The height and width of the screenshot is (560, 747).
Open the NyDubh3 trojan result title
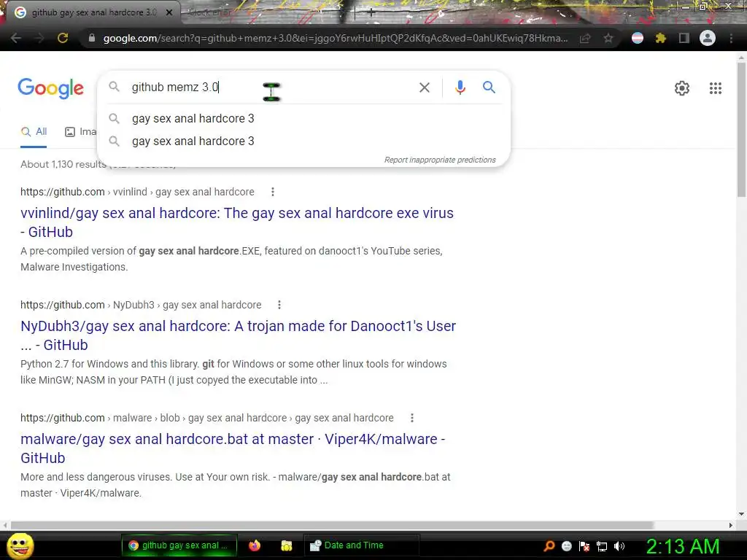[x=239, y=335]
